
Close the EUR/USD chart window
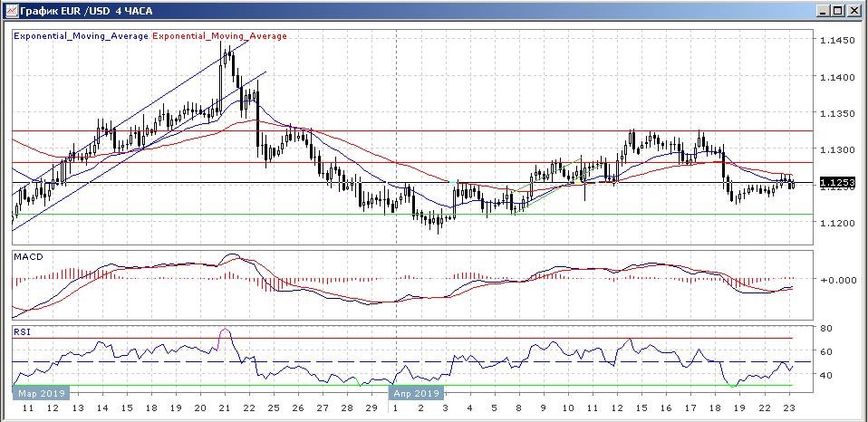click(854, 10)
